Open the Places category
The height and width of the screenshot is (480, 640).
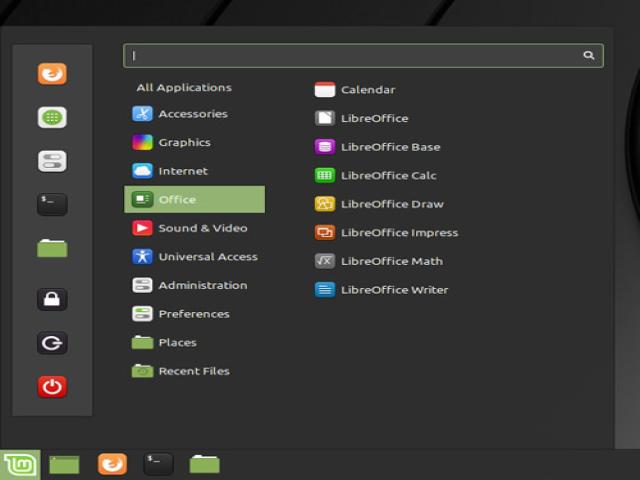pyautogui.click(x=195, y=342)
